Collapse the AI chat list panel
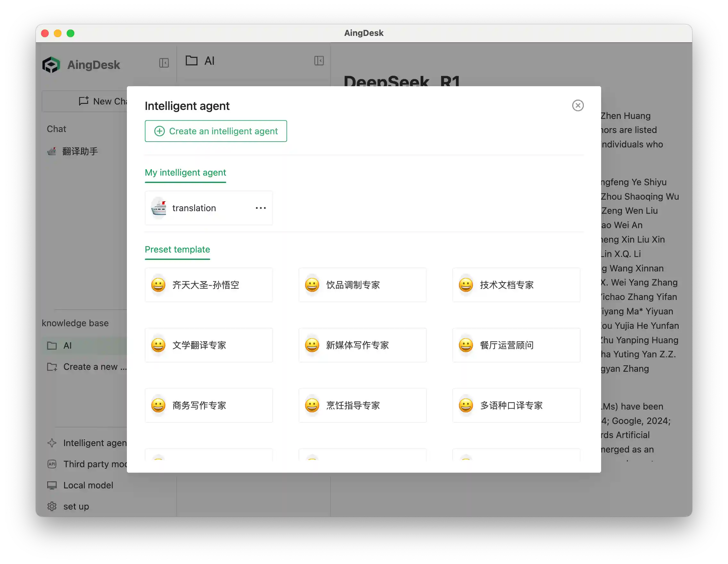Viewport: 728px width, 564px height. click(319, 61)
